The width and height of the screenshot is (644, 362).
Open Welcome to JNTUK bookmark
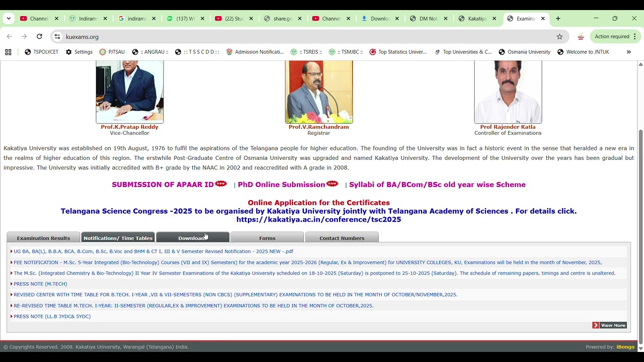[x=583, y=52]
